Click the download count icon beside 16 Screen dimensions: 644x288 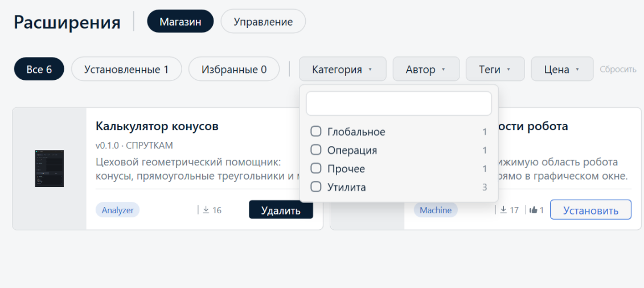point(206,210)
